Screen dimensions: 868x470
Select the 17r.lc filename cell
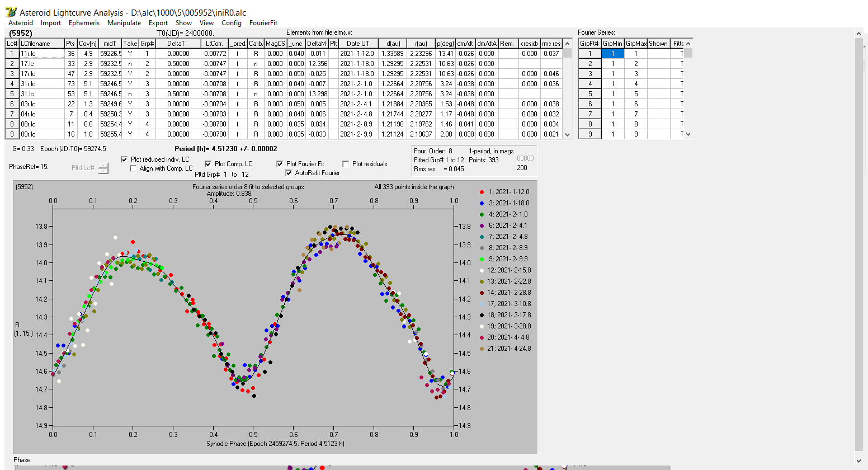coord(41,74)
